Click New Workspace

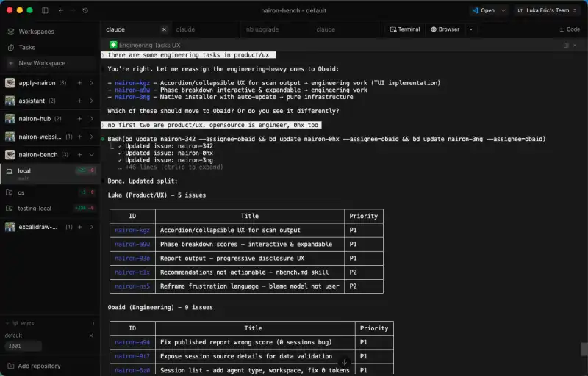[49, 63]
